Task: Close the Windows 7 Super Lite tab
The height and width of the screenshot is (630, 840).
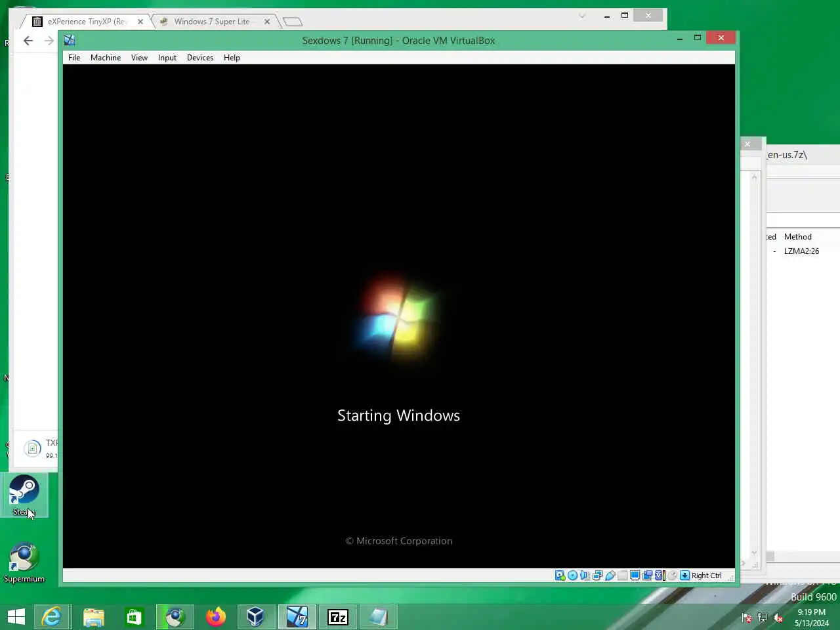Action: point(267,22)
